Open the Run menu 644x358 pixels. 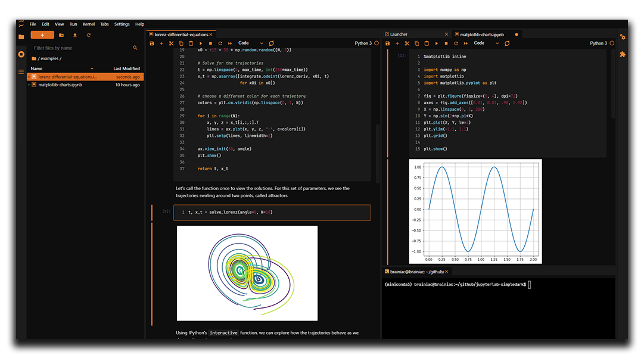tap(73, 24)
